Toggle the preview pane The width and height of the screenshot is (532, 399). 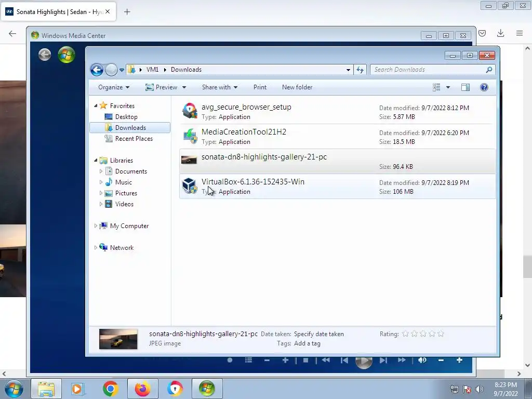coord(465,87)
